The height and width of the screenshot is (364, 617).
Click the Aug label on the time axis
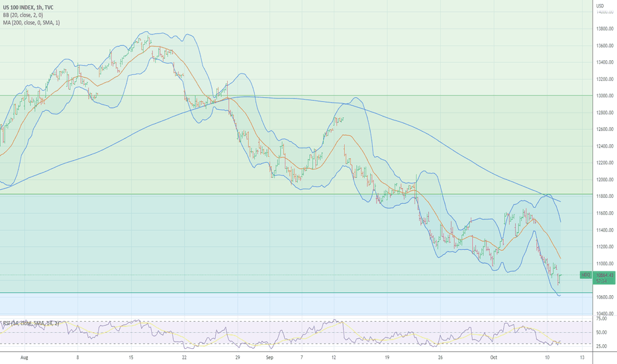click(x=24, y=357)
